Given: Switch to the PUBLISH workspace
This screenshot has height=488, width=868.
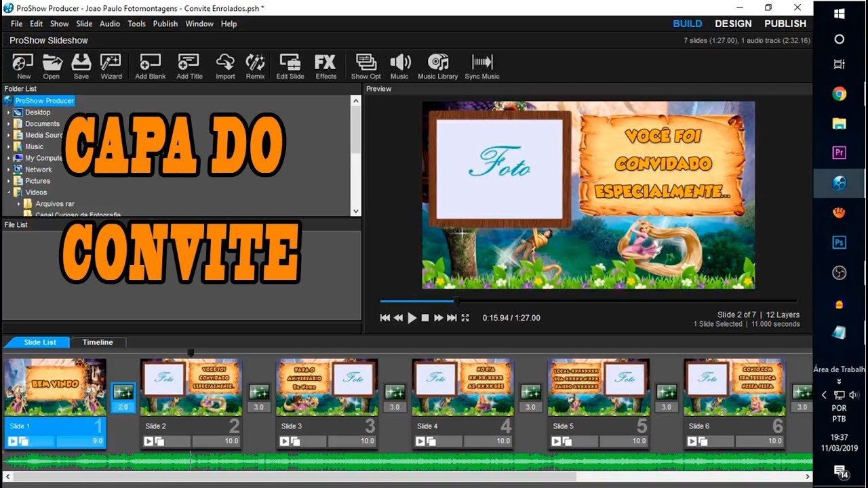Looking at the screenshot, I should coord(785,24).
